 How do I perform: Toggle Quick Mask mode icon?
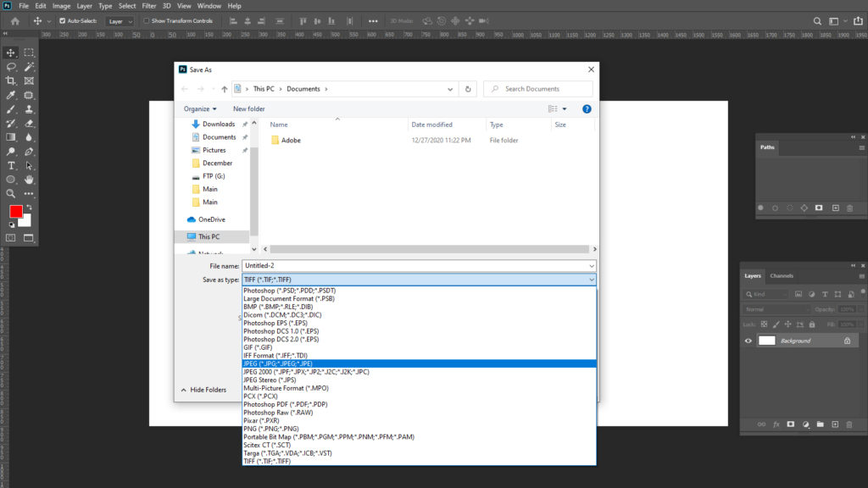10,238
